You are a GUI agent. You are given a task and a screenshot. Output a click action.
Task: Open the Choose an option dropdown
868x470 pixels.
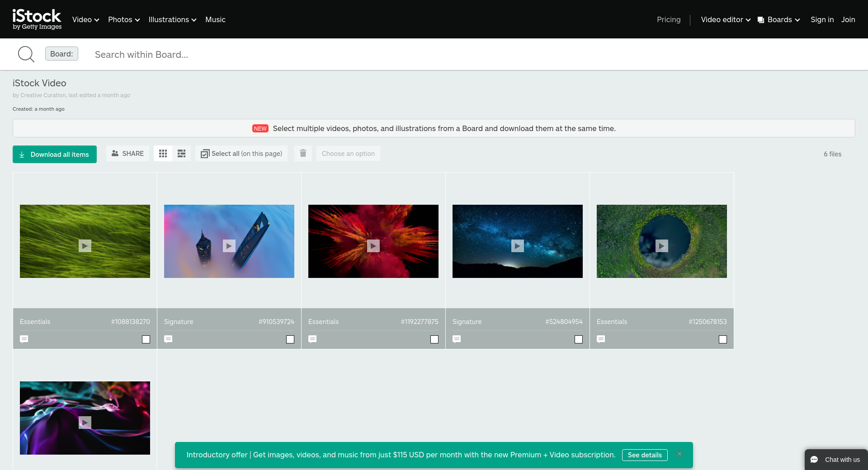[348, 154]
